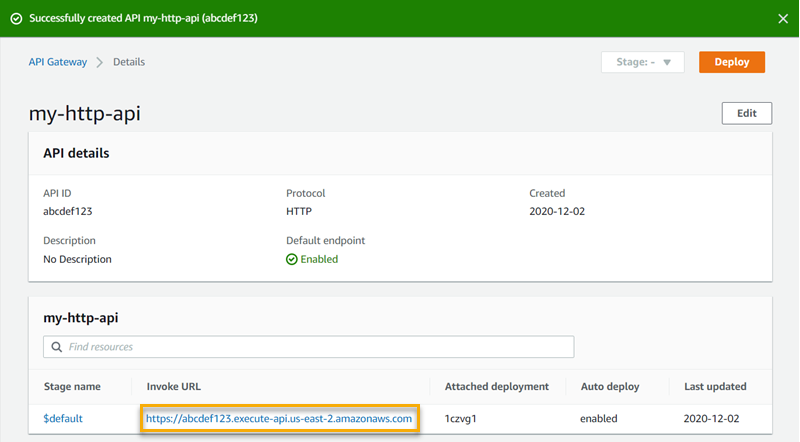This screenshot has height=442, width=800.
Task: Select the API ID value abcdef123
Action: 68,211
